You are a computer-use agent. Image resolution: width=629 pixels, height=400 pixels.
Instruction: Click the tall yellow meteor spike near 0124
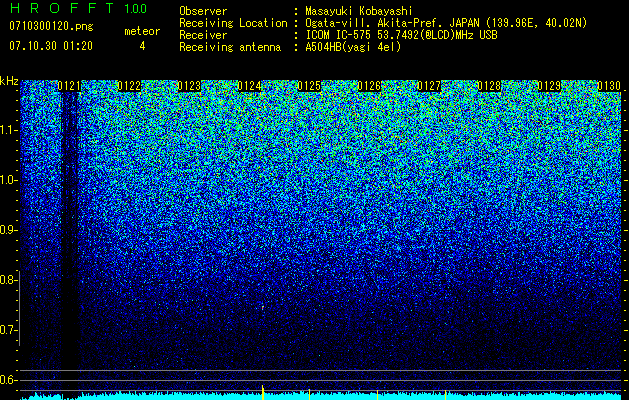pyautogui.click(x=263, y=392)
